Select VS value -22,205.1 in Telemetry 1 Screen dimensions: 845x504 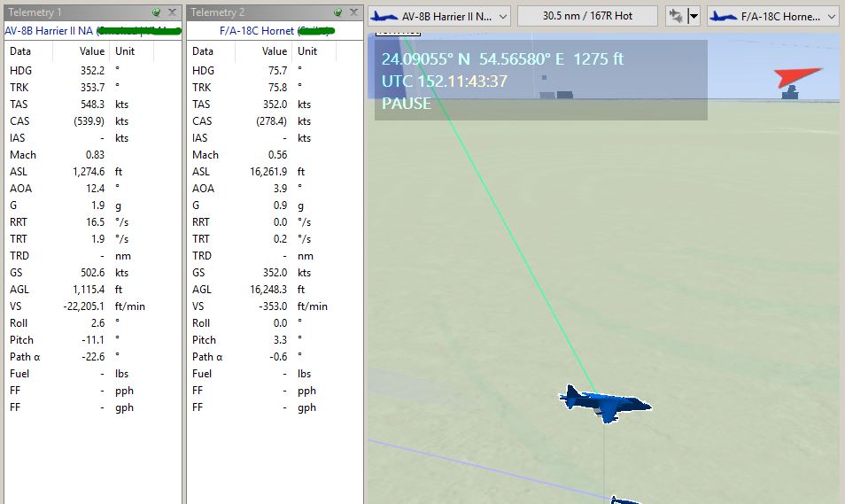click(x=84, y=306)
